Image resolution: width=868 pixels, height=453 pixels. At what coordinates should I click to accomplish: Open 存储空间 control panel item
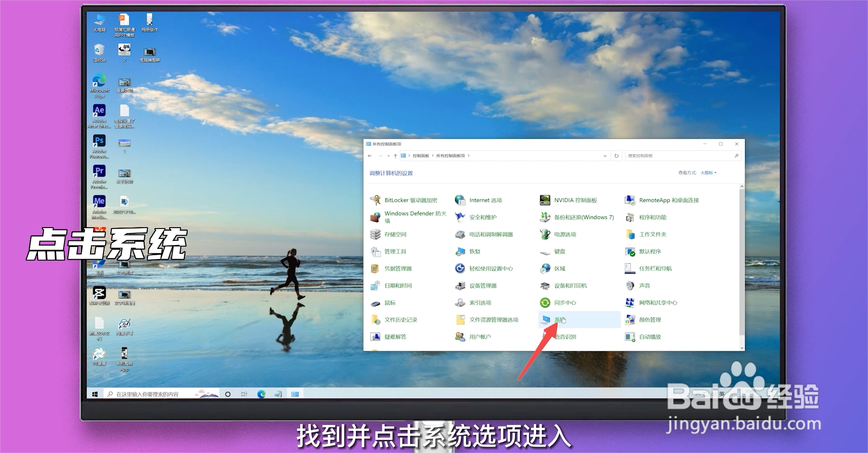[389, 234]
